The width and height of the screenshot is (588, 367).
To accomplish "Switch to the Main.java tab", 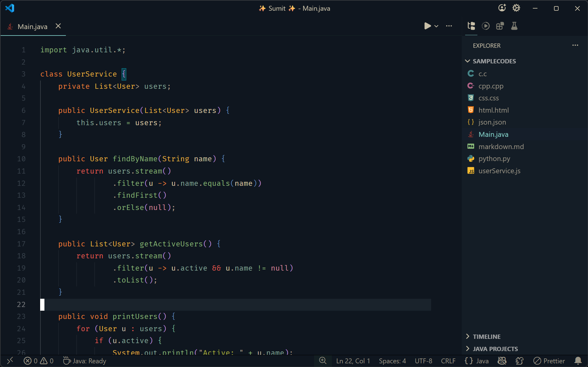I will click(32, 26).
